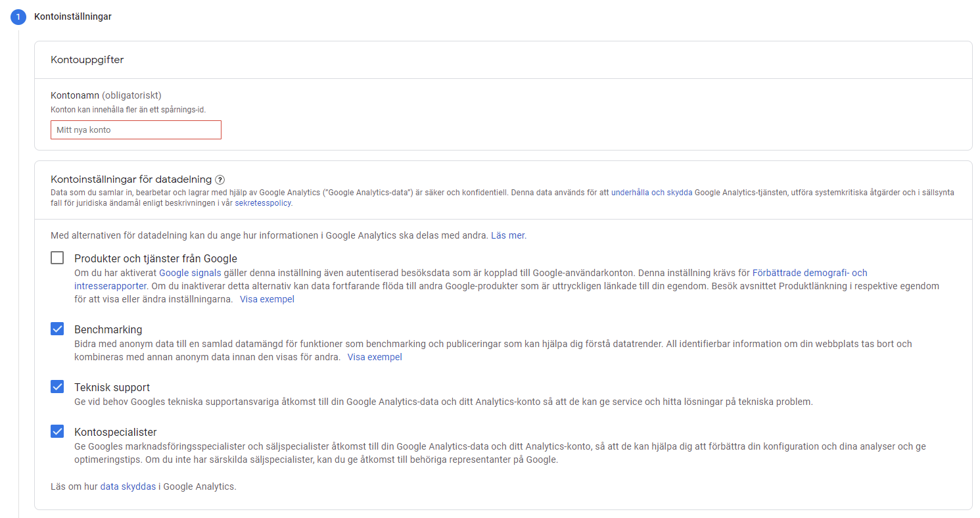Screen dimensions: 980x518
Task: Click the 'Teknisk support' label text
Action: coord(112,388)
